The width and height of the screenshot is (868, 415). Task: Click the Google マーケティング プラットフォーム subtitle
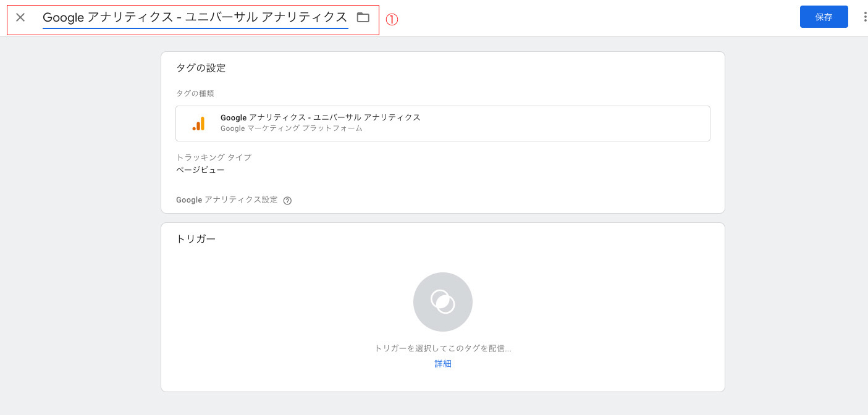pos(291,128)
